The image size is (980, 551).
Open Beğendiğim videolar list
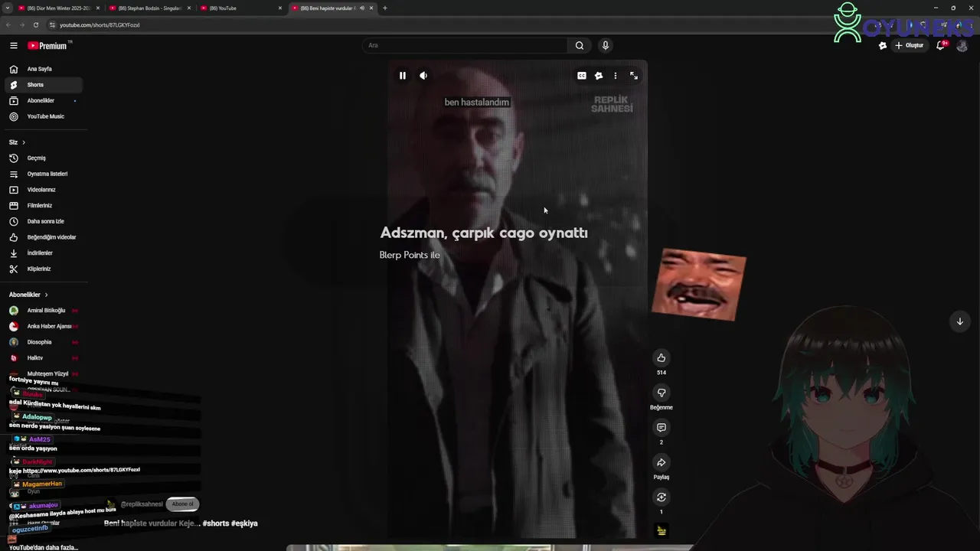tap(43, 237)
